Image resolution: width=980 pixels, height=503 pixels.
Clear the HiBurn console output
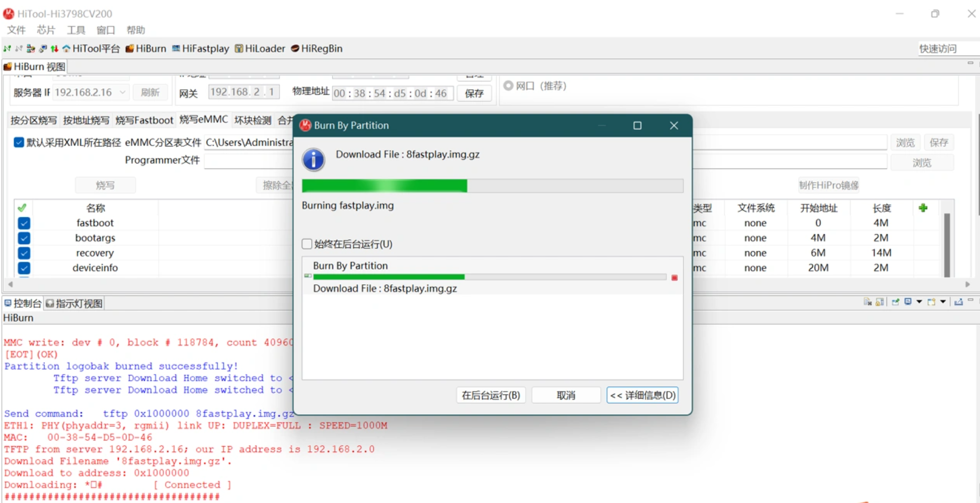point(869,302)
